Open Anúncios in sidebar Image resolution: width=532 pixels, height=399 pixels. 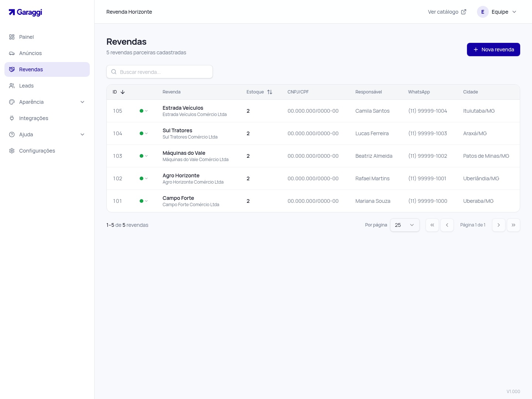47,53
